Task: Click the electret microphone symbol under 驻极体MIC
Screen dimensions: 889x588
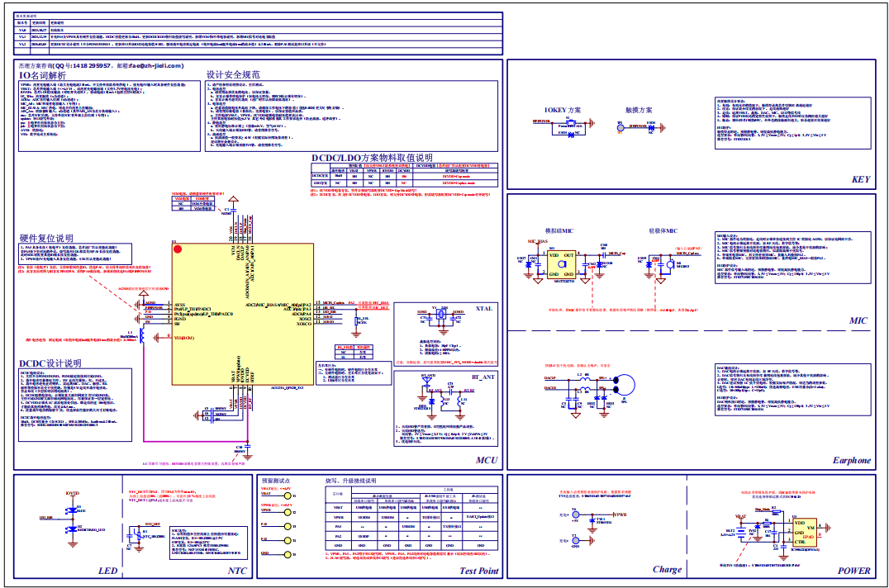Action: coord(669,264)
